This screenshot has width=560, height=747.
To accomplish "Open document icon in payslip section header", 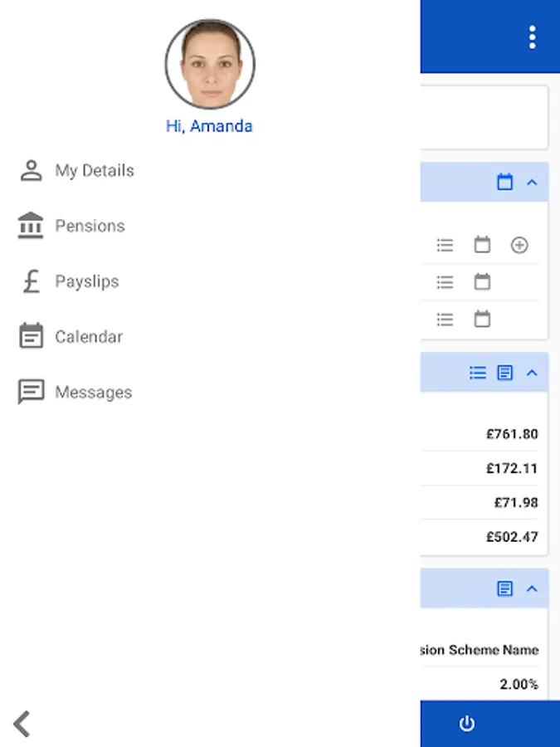I will pos(504,373).
